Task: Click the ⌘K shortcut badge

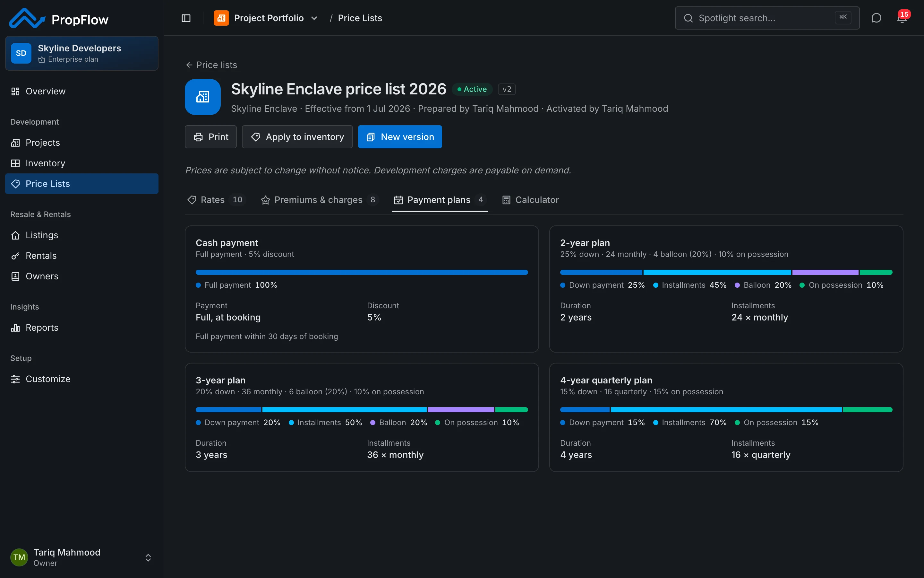Action: tap(843, 18)
